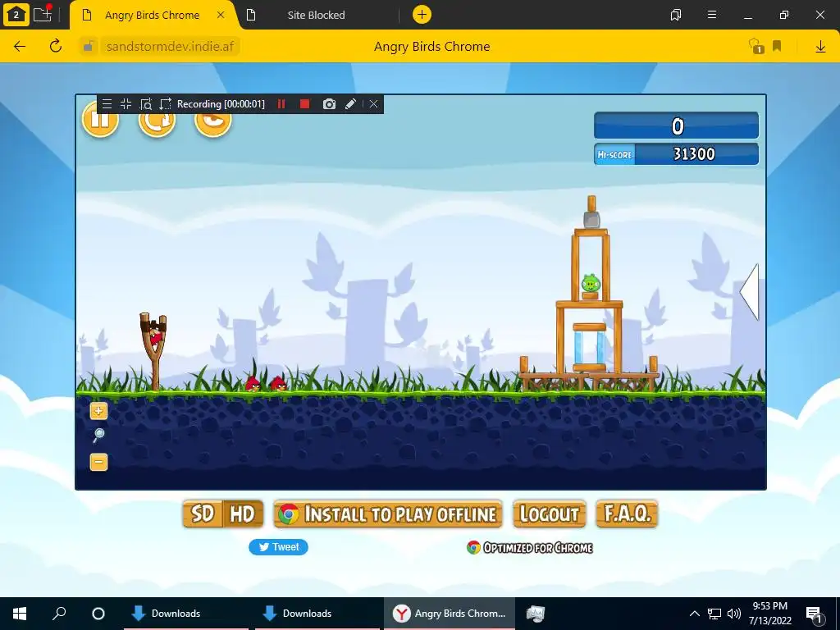Image resolution: width=840 pixels, height=630 pixels.
Task: Open the browser hamburger menu
Action: coord(712,15)
